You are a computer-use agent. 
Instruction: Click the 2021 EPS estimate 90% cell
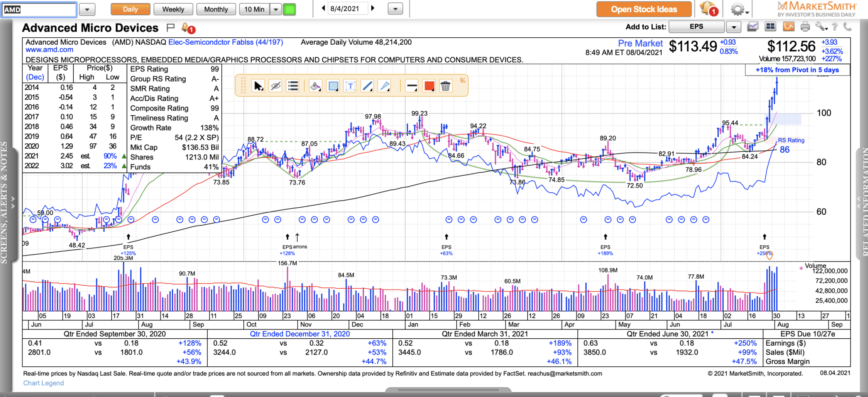click(x=110, y=156)
